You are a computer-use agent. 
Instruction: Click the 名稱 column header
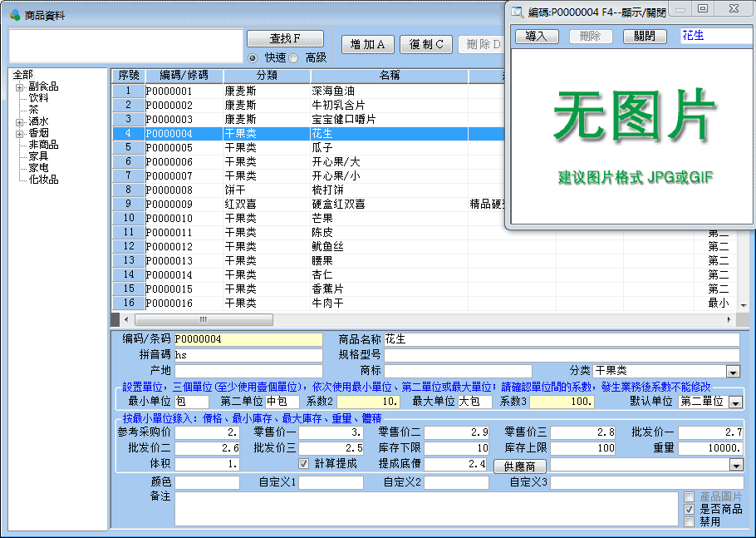click(389, 76)
